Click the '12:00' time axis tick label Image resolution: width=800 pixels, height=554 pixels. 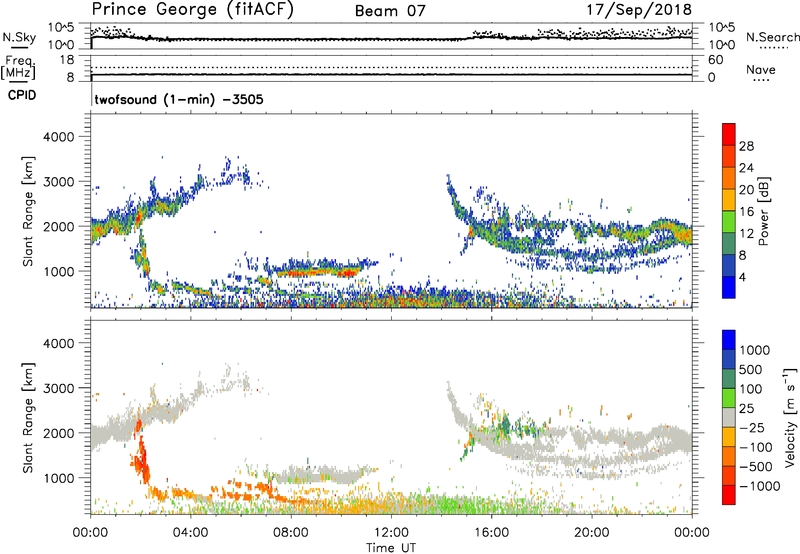click(x=391, y=533)
